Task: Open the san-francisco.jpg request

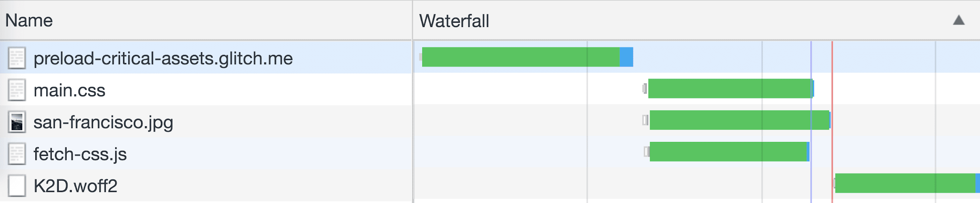Action: (103, 122)
